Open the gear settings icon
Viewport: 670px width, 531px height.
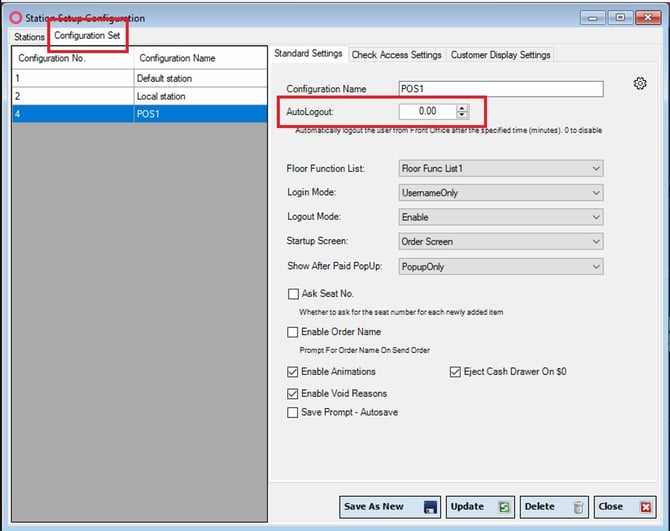click(640, 83)
